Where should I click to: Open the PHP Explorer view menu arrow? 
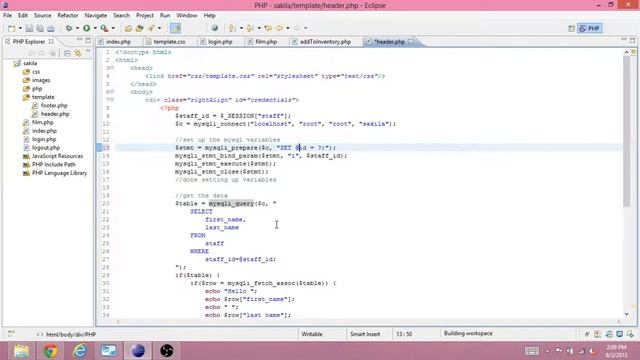[88, 52]
